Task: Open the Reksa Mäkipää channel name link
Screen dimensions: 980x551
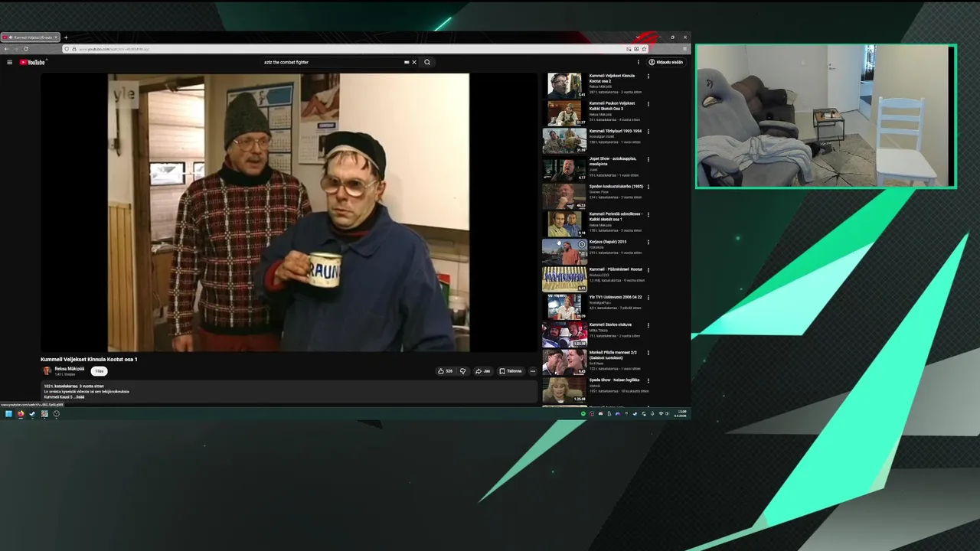Action: click(70, 369)
